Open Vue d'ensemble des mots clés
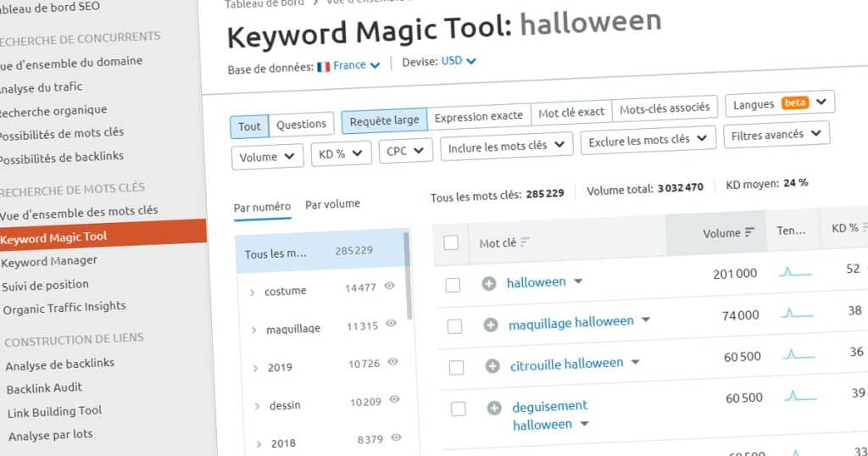The height and width of the screenshot is (456, 868). (x=79, y=213)
